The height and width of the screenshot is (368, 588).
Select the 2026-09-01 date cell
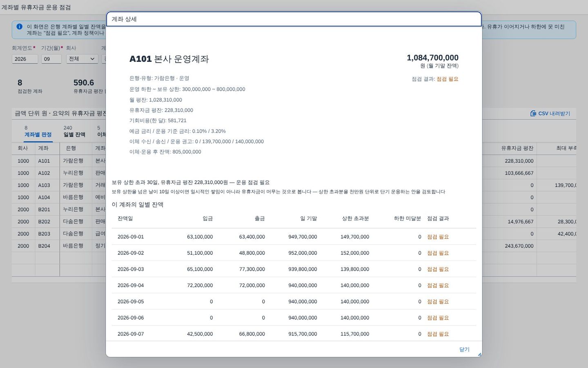[131, 237]
